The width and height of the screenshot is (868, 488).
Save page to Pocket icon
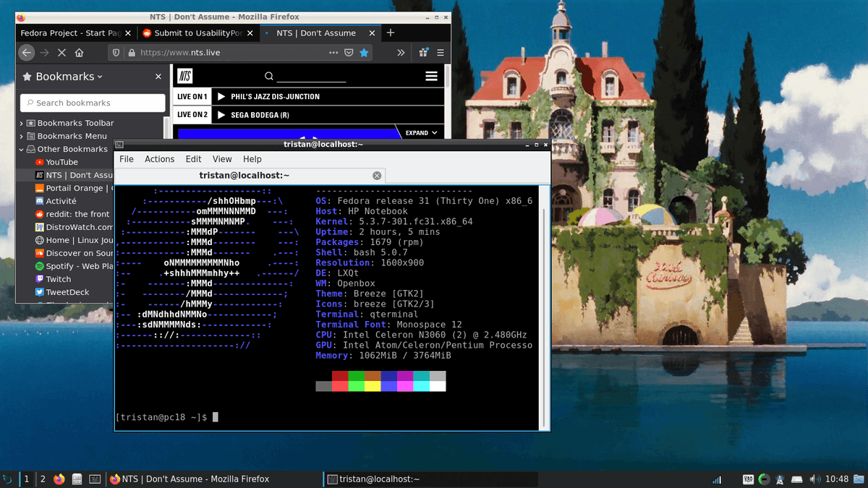349,53
